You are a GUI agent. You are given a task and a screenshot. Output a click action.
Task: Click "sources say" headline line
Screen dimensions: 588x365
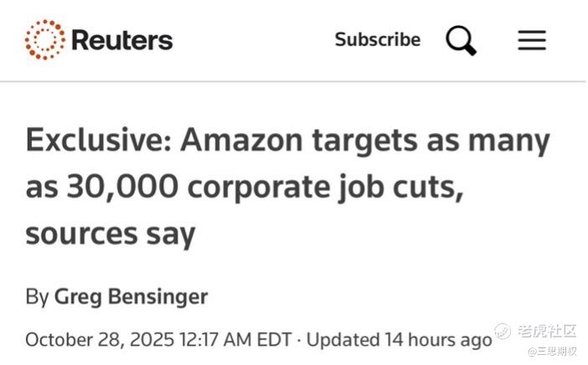(110, 234)
